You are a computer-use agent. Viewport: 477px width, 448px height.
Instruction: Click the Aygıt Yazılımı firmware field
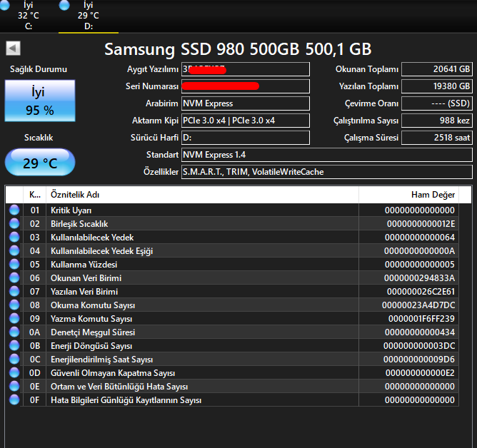point(246,69)
